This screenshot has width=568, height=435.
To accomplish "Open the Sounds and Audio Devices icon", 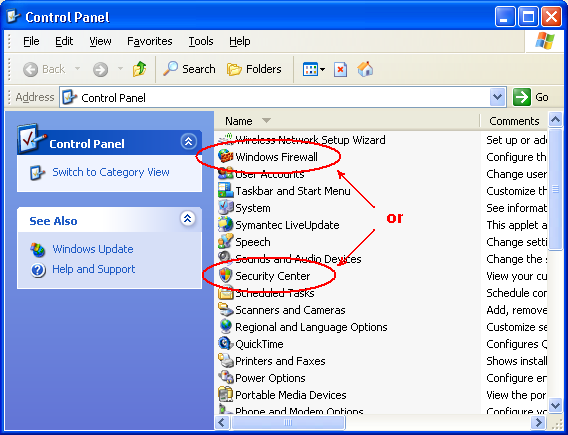I will [225, 259].
